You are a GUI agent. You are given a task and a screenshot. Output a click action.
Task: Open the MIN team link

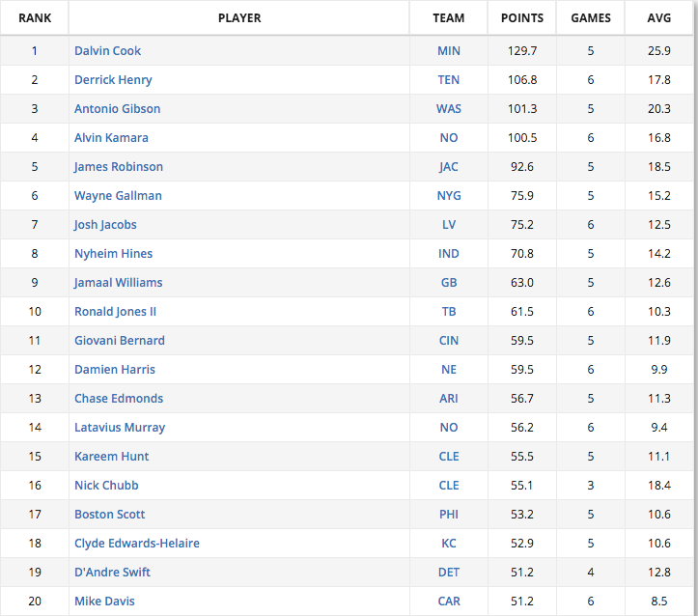point(449,51)
